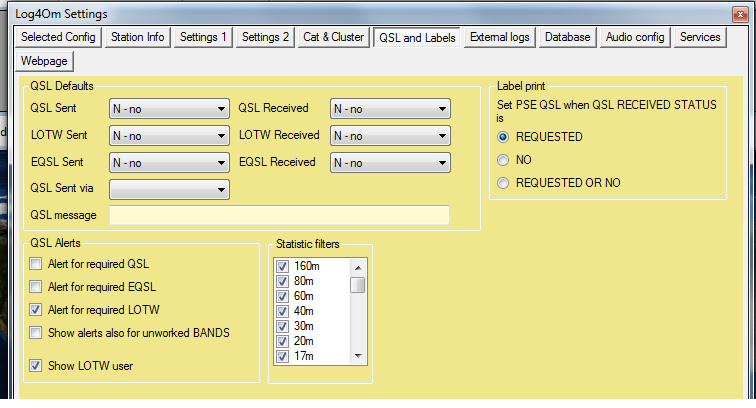This screenshot has height=408, width=756.
Task: Select the NO radio option
Action: pyautogui.click(x=503, y=160)
